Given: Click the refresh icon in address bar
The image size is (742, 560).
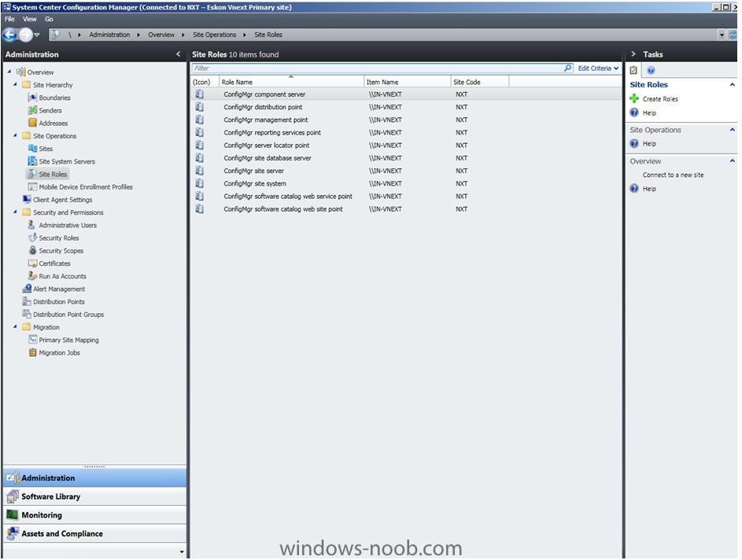Looking at the screenshot, I should point(733,35).
